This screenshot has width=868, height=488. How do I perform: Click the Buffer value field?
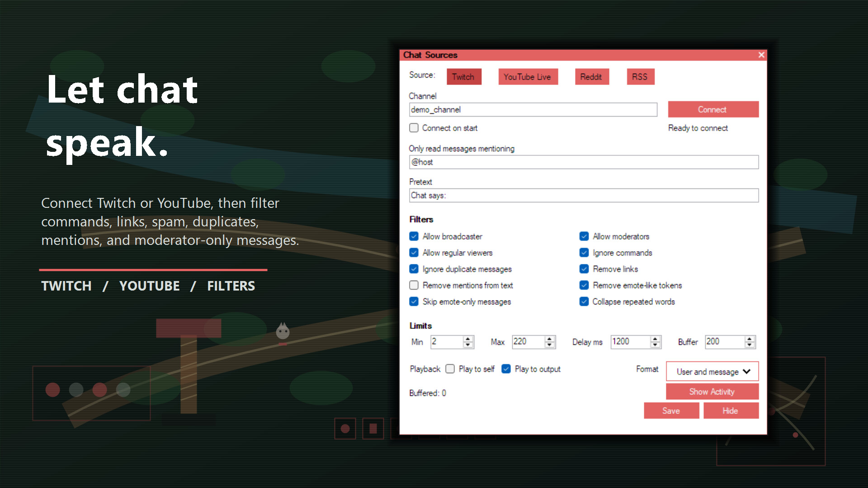tap(725, 342)
